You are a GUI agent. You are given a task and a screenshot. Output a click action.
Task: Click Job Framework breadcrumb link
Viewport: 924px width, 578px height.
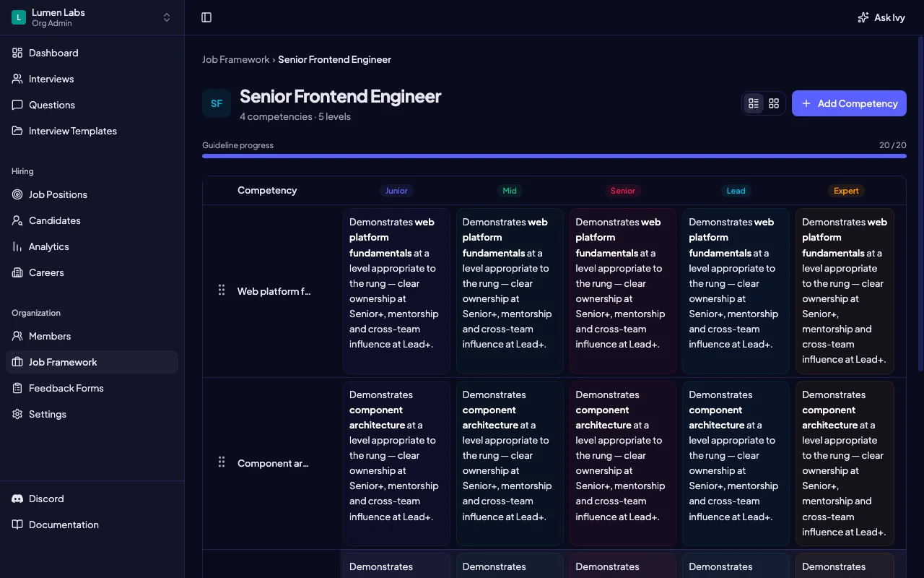pos(235,59)
